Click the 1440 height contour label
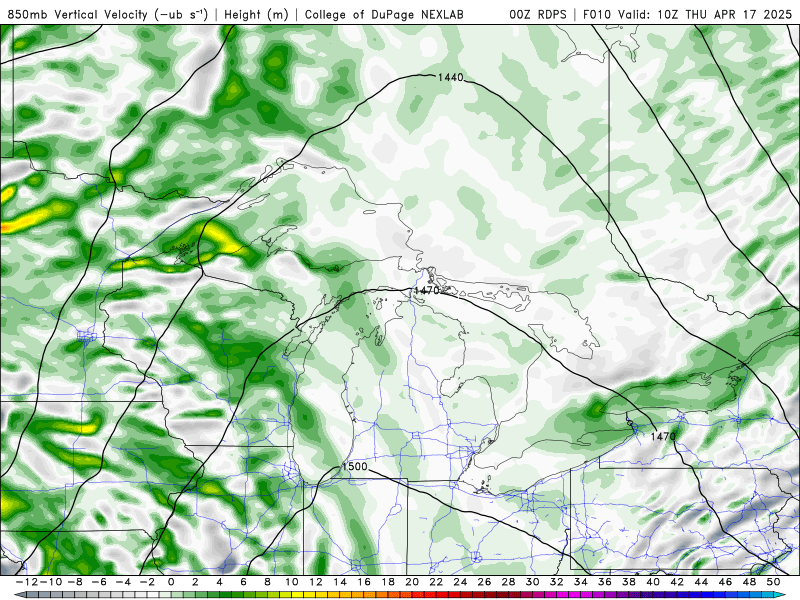The height and width of the screenshot is (600, 800). [x=451, y=78]
